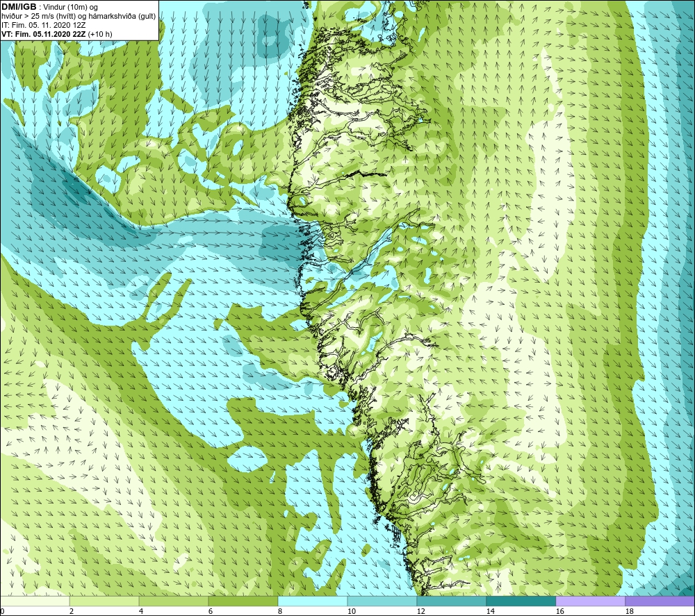Image resolution: width=695 pixels, height=616 pixels.
Task: Click the legend value label '10'
Action: click(351, 611)
